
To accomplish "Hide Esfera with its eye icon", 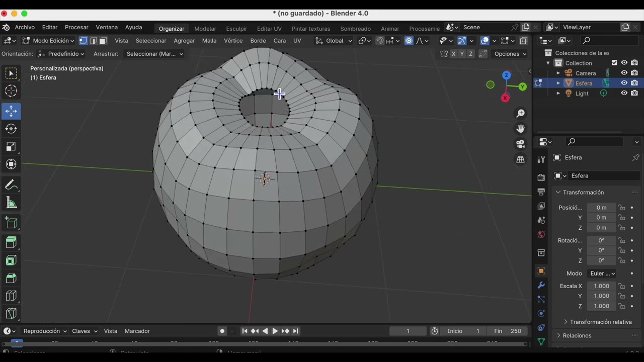I will click(624, 83).
